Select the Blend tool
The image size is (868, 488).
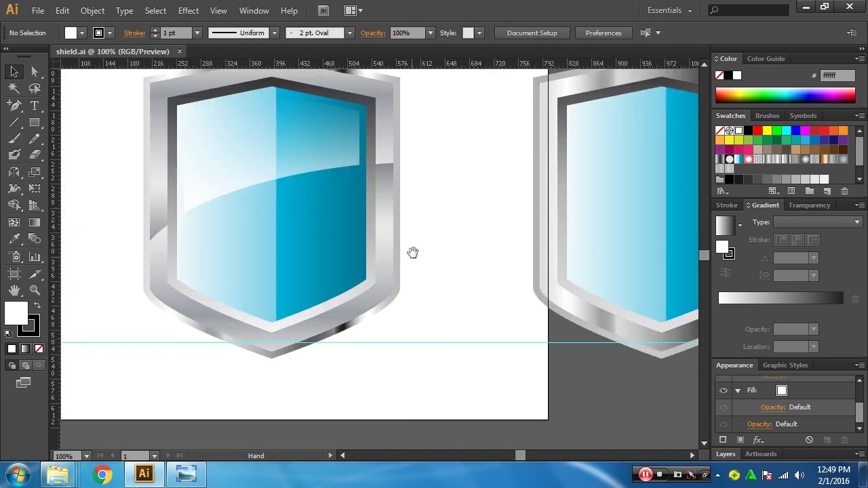[x=35, y=239]
